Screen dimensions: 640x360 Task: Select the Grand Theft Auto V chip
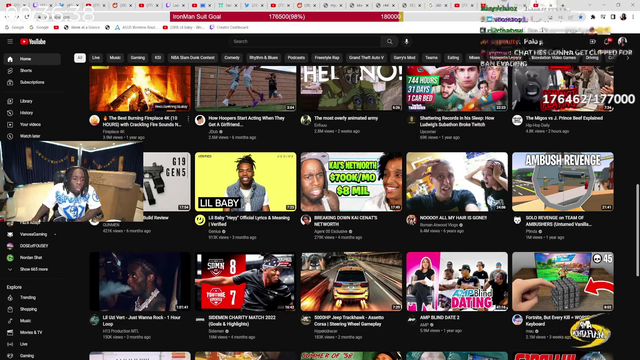click(367, 58)
